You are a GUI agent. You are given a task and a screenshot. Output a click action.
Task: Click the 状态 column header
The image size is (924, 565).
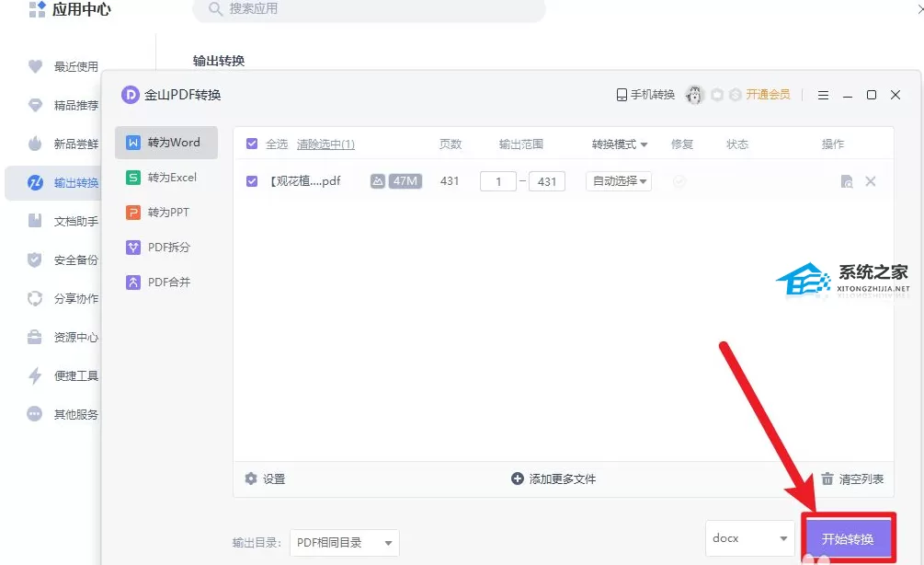point(737,144)
